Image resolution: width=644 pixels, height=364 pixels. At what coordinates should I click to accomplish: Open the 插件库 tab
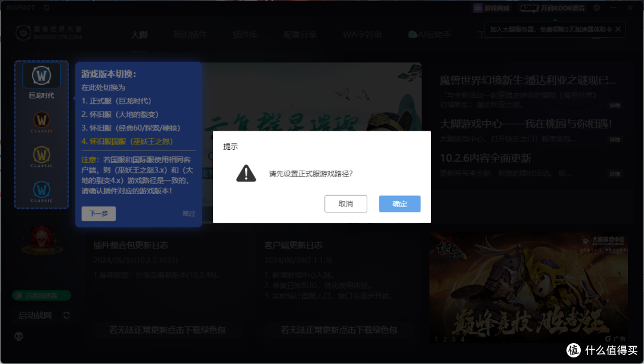[x=245, y=35]
